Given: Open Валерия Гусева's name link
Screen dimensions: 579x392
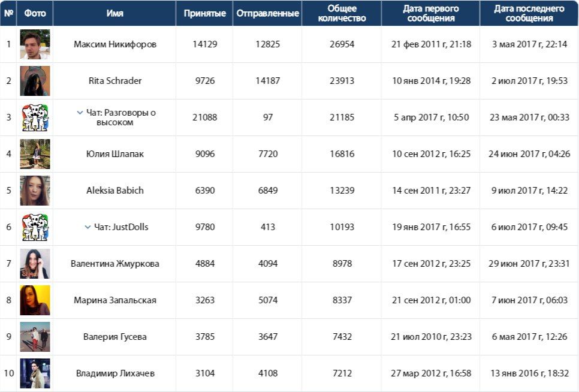Looking at the screenshot, I should [115, 337].
